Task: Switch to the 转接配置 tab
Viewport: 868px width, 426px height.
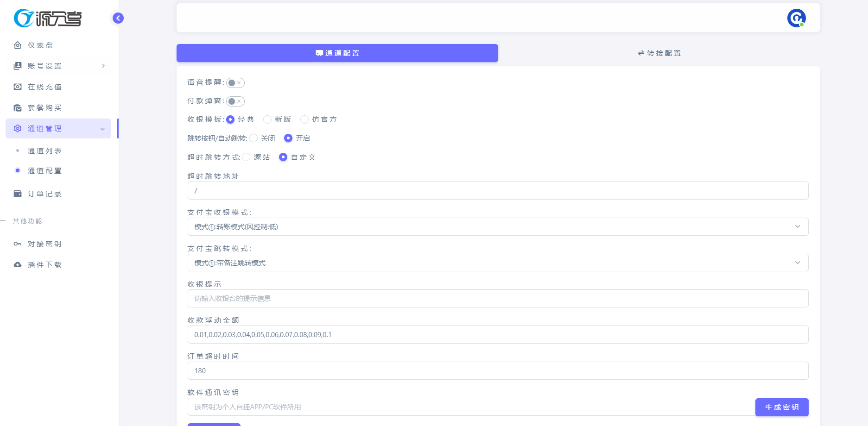Action: click(659, 53)
